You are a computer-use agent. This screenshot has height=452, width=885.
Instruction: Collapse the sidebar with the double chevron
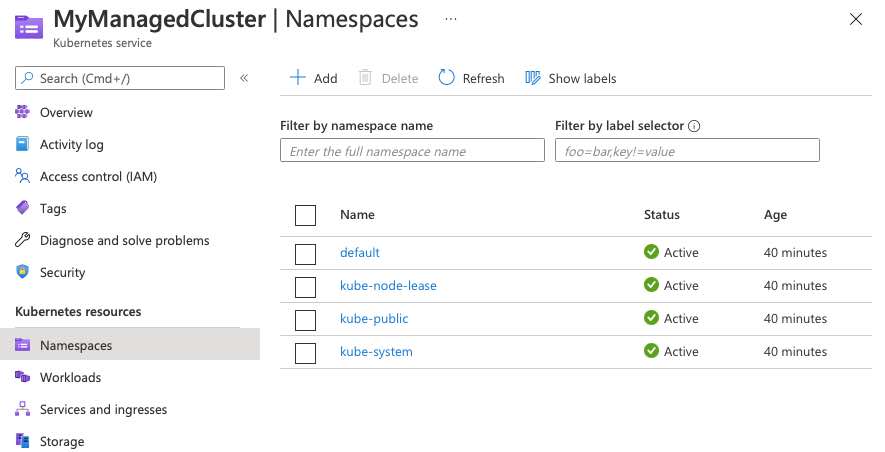244,78
